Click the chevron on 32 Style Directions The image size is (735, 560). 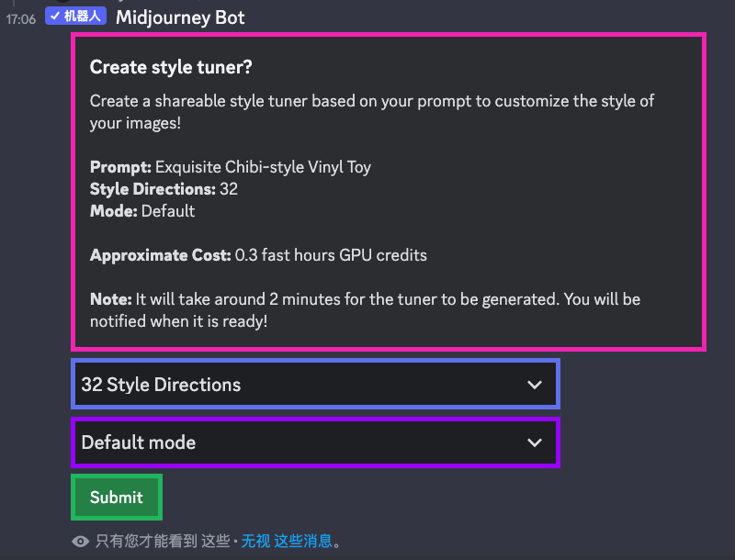tap(535, 385)
